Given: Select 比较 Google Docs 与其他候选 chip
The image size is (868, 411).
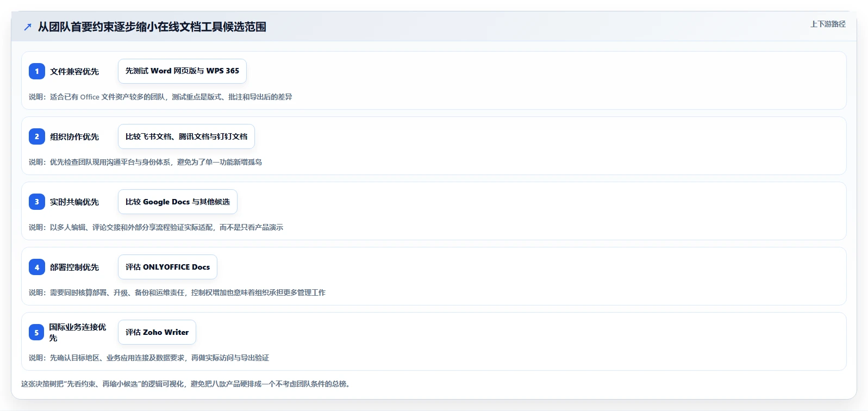Looking at the screenshot, I should 178,202.
